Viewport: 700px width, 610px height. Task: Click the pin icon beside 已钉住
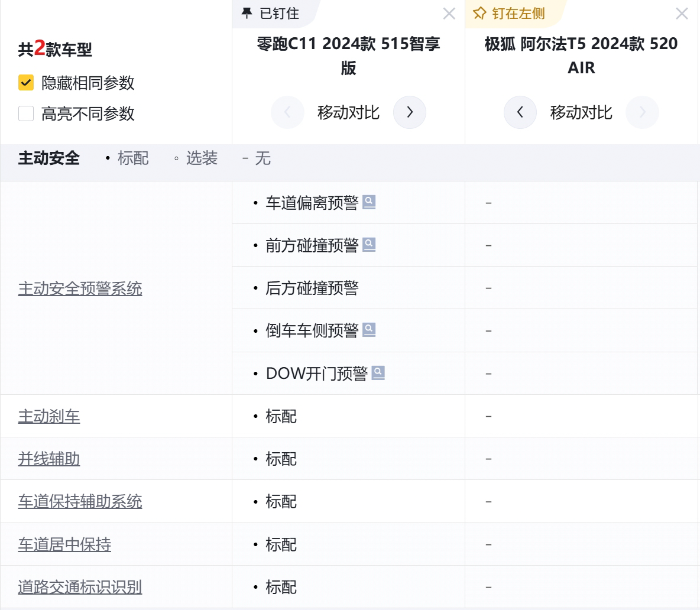point(247,14)
